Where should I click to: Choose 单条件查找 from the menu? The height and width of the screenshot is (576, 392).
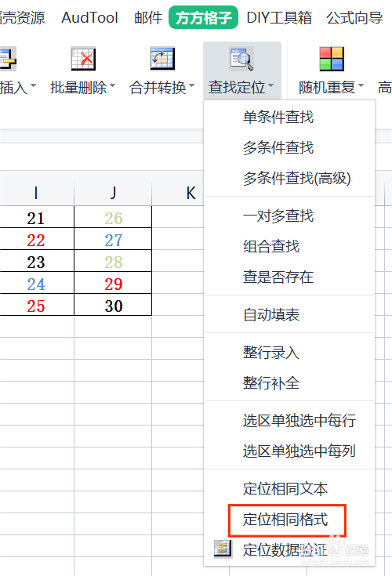278,118
